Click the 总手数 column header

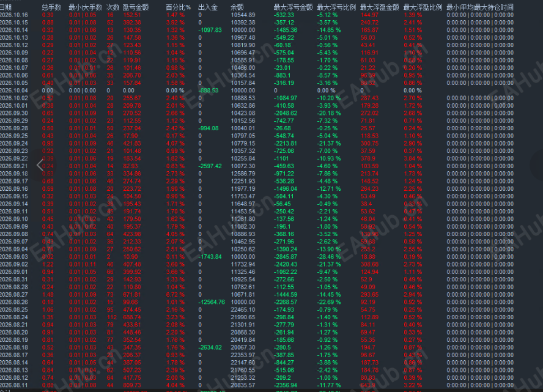[51, 7]
